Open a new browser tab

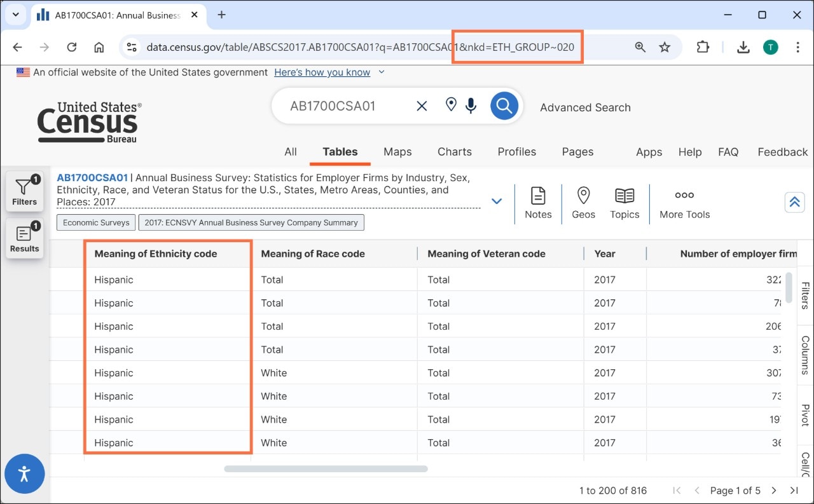pyautogui.click(x=221, y=15)
